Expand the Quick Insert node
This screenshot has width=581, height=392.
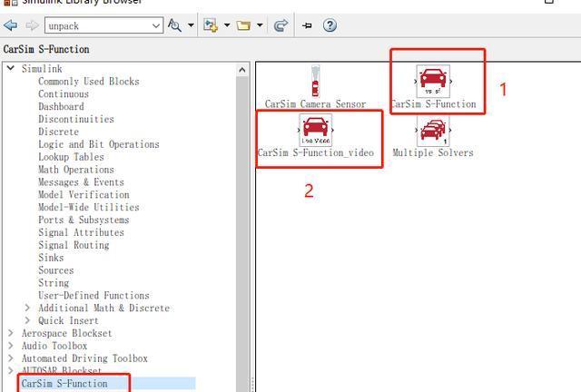[x=27, y=320]
